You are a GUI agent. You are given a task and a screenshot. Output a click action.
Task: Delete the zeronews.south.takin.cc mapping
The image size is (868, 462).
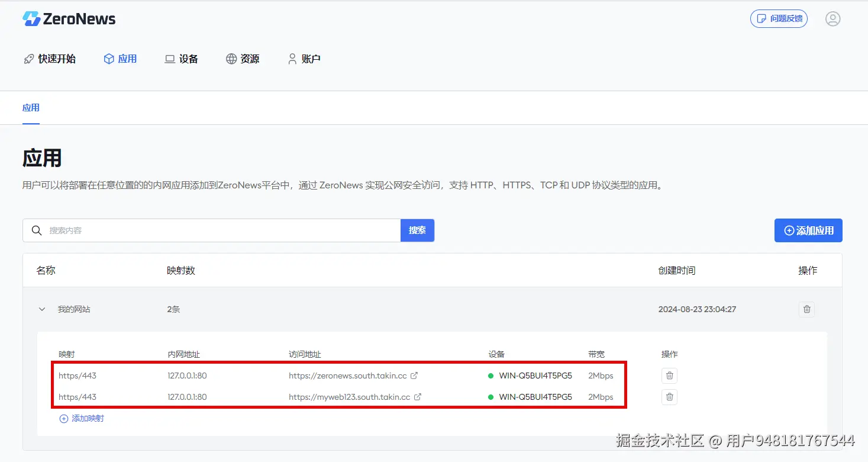669,376
